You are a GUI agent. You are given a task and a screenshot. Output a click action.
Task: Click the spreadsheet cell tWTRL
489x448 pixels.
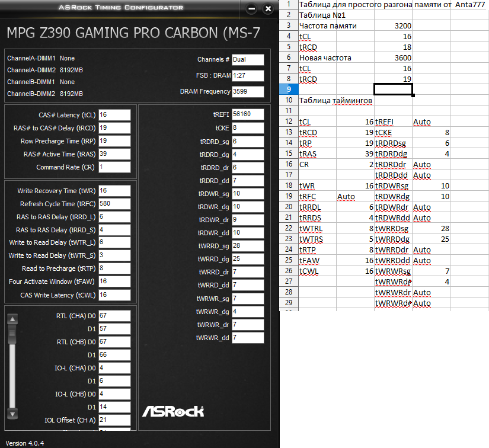(317, 229)
